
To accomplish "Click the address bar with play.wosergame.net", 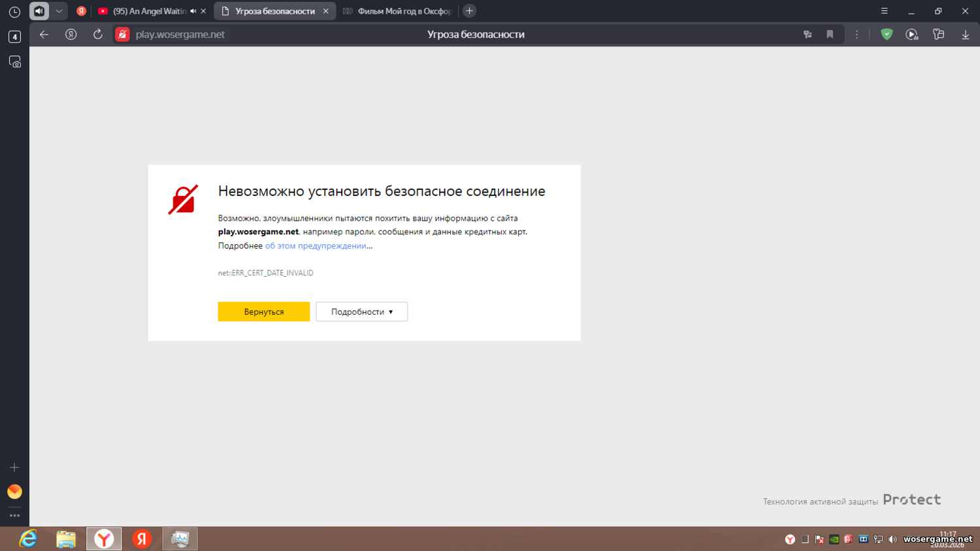I will click(180, 35).
